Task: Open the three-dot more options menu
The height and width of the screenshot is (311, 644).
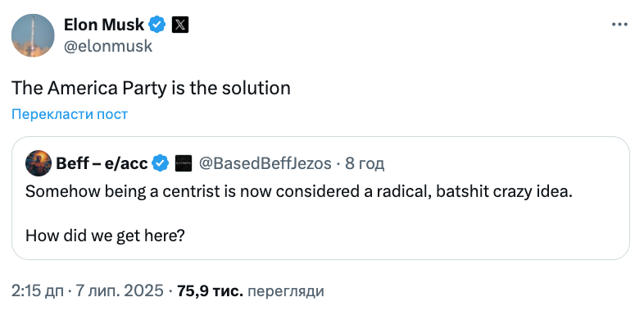Action: [x=619, y=25]
